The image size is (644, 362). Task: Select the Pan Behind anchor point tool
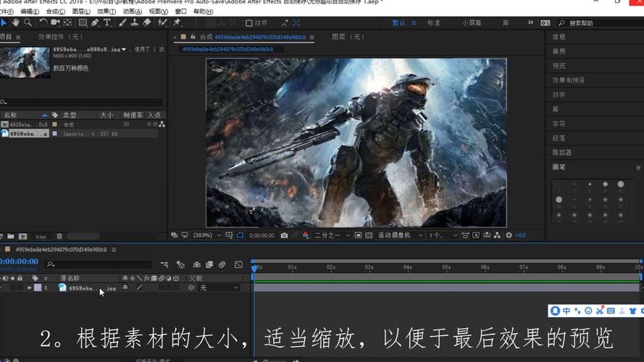pos(67,22)
